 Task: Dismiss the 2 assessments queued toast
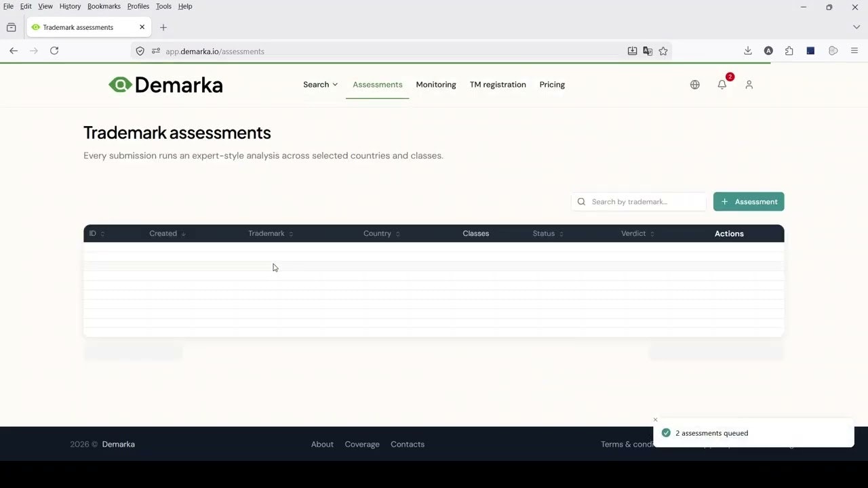[x=655, y=420]
